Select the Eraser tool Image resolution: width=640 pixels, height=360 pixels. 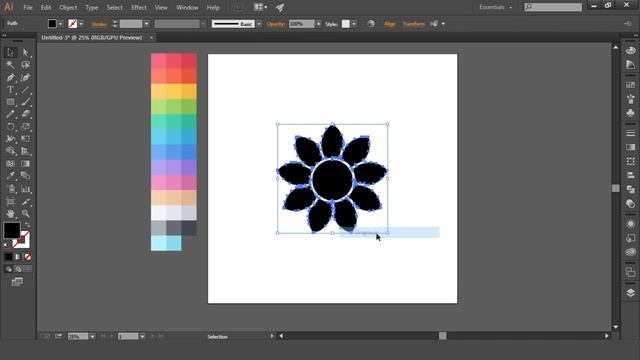[25, 114]
